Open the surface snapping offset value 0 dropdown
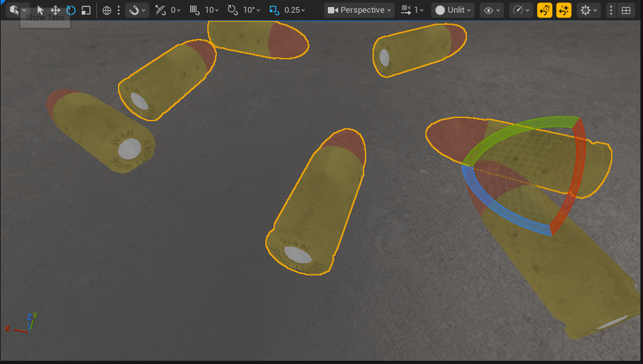643x364 pixels. [x=175, y=10]
